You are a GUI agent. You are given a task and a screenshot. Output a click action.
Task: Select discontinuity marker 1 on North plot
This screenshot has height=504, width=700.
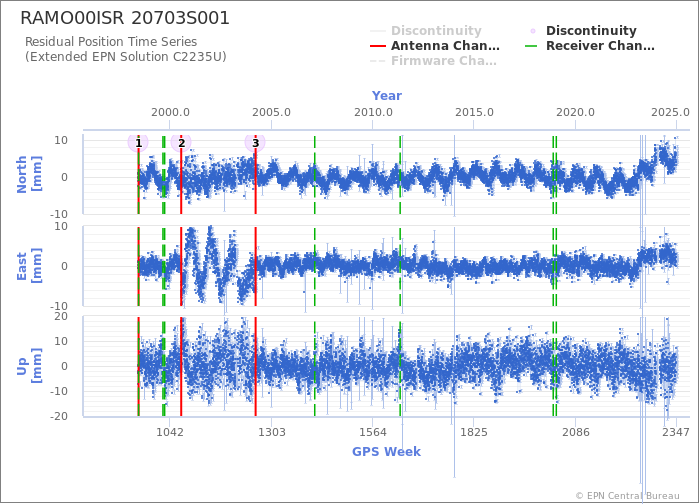[138, 143]
